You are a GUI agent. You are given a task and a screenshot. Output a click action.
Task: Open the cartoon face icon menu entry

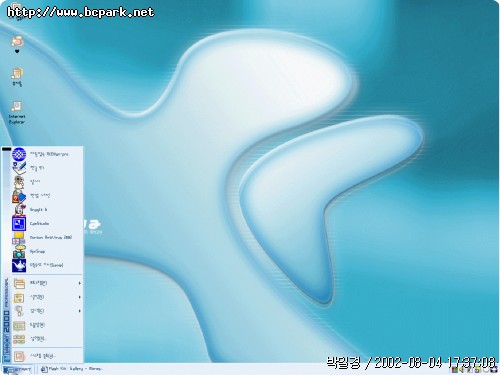point(47,182)
